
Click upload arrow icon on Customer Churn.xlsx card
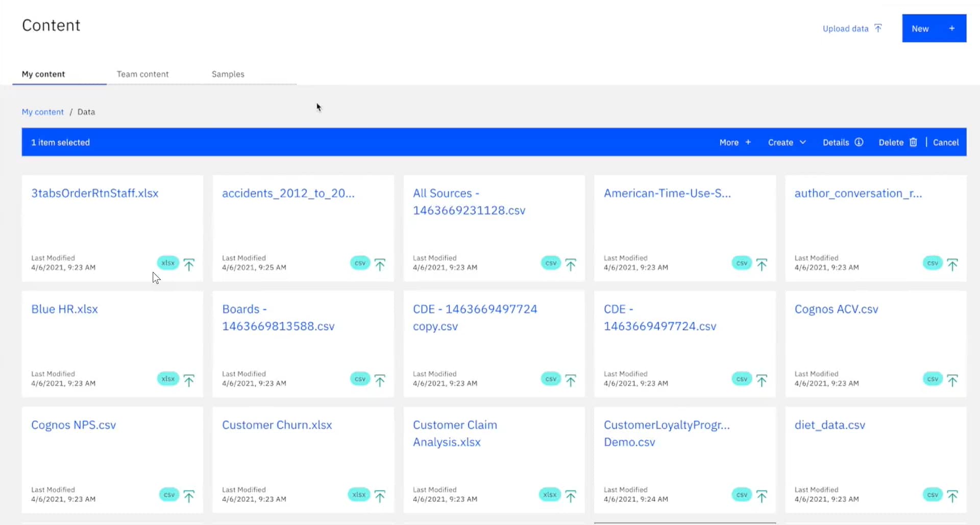click(x=380, y=496)
